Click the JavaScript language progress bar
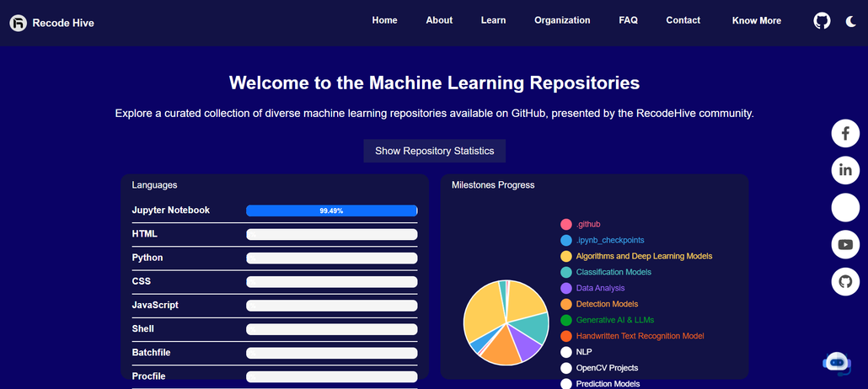 click(x=331, y=306)
